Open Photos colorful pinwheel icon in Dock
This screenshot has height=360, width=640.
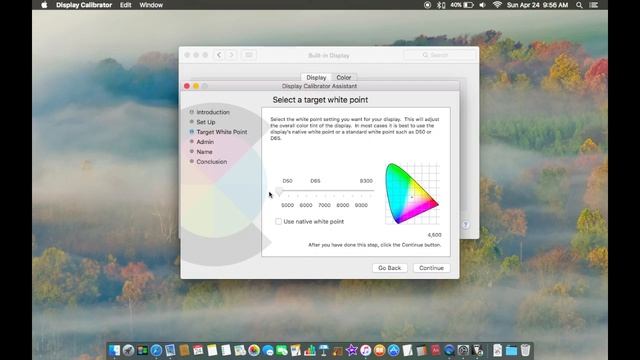pos(254,350)
